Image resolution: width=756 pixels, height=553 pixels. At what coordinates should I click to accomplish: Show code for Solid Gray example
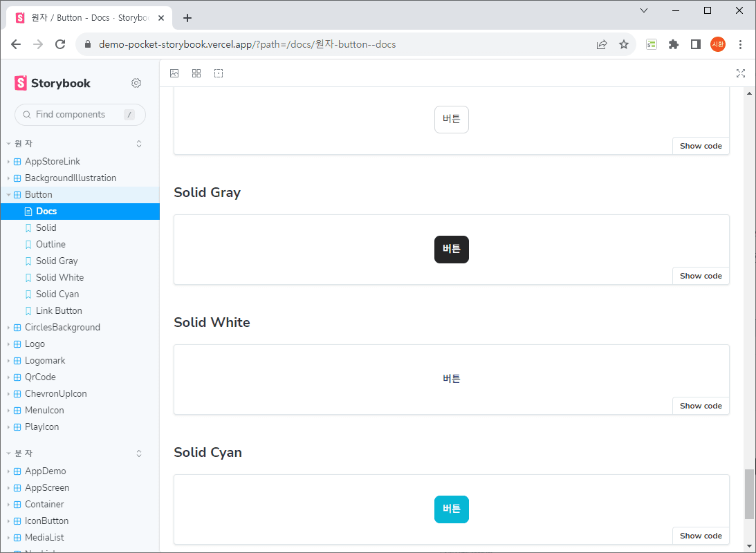(700, 276)
